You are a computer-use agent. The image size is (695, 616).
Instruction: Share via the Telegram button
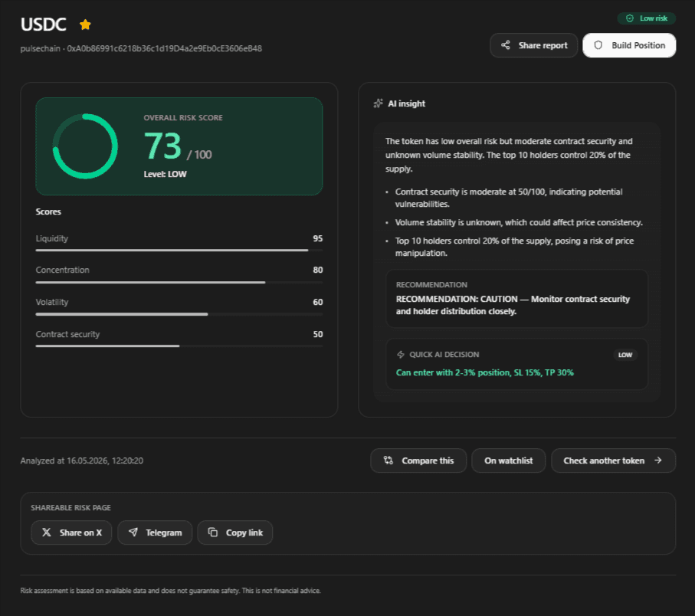pos(155,532)
